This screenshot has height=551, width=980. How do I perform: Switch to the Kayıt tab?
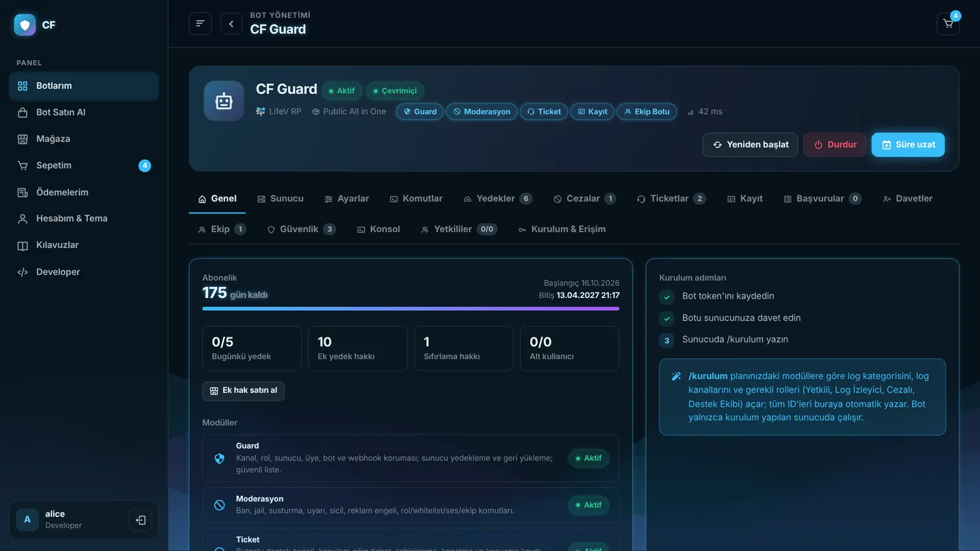click(745, 199)
